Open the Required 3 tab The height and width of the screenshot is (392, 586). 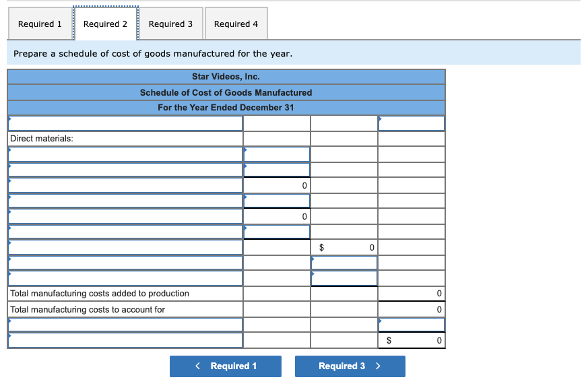[x=170, y=24]
